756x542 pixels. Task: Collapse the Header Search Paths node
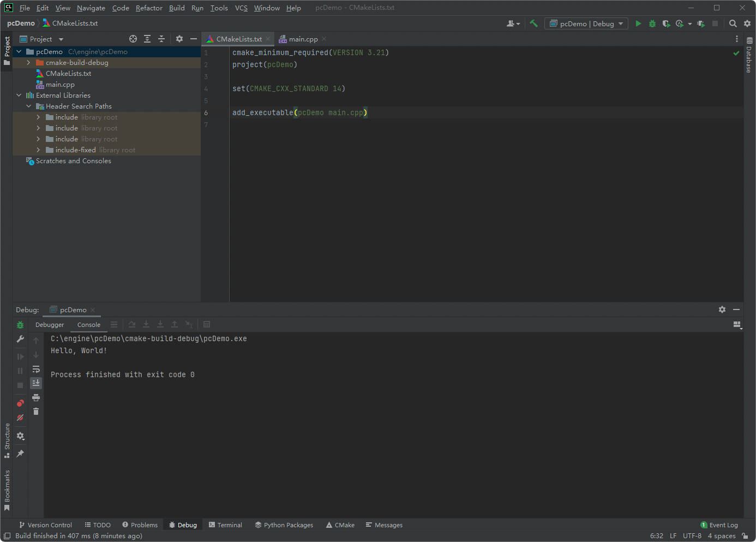[28, 106]
